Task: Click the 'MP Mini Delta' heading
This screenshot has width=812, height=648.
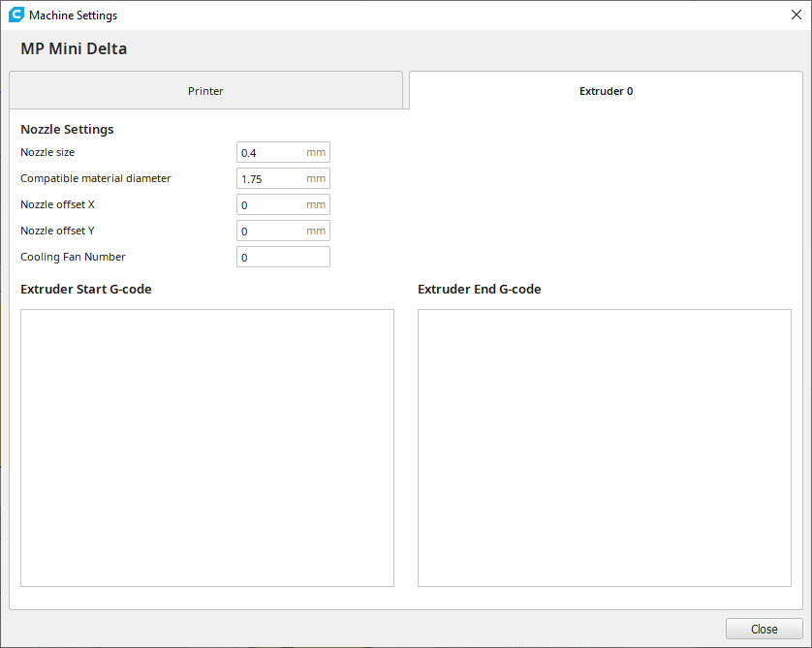Action: [x=74, y=48]
